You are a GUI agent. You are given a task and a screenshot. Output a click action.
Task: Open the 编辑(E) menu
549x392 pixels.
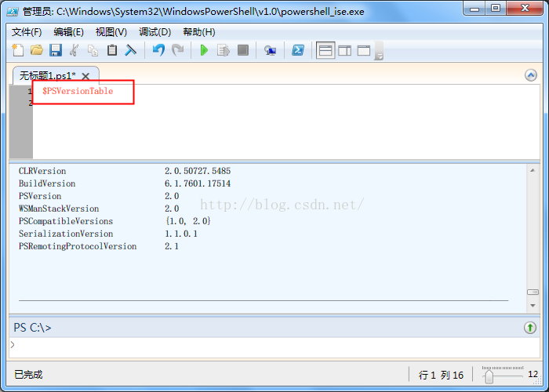(x=69, y=32)
